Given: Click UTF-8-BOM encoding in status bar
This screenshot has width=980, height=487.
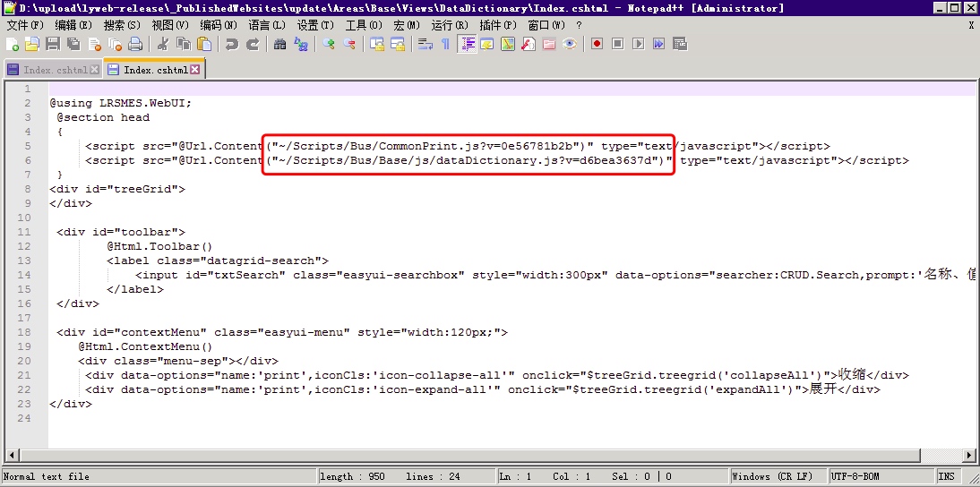Looking at the screenshot, I should (x=880, y=476).
